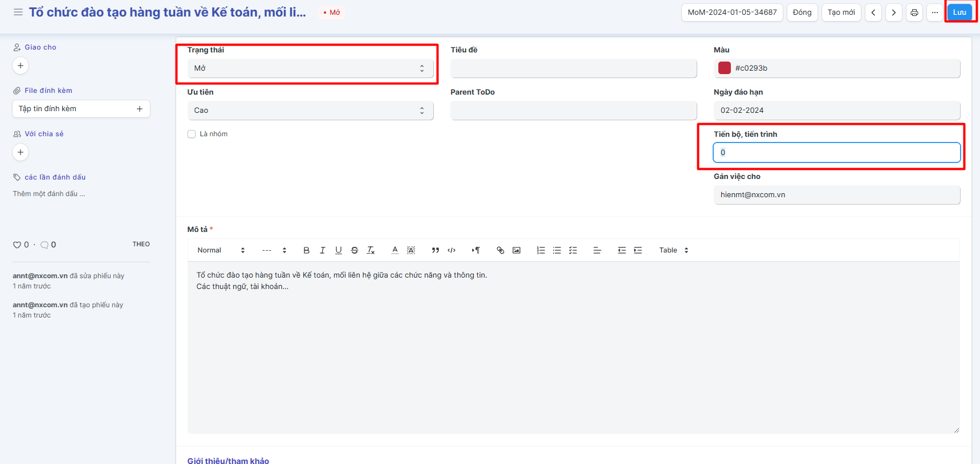Like this document with the heart icon
This screenshot has height=464, width=980.
tap(17, 245)
